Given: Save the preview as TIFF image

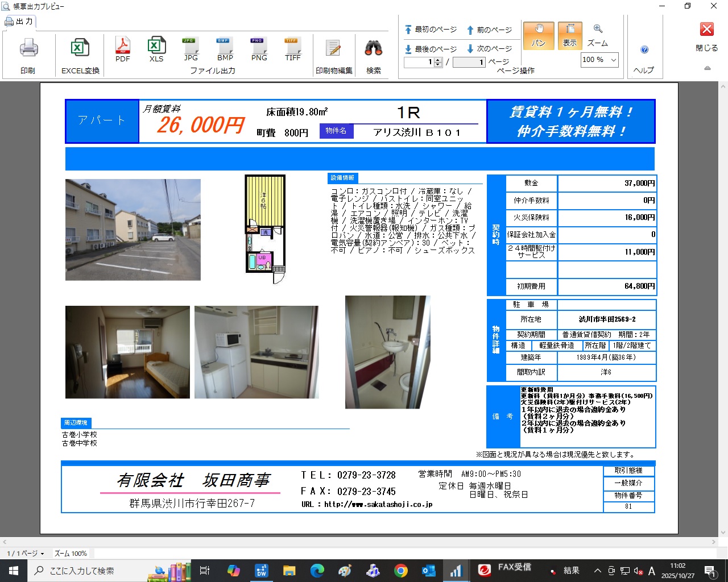Looking at the screenshot, I should (292, 49).
